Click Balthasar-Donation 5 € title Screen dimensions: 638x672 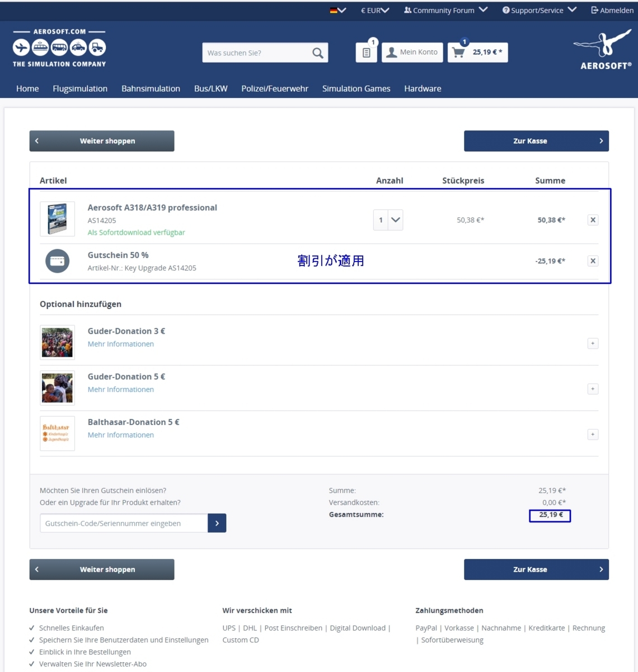[133, 422]
